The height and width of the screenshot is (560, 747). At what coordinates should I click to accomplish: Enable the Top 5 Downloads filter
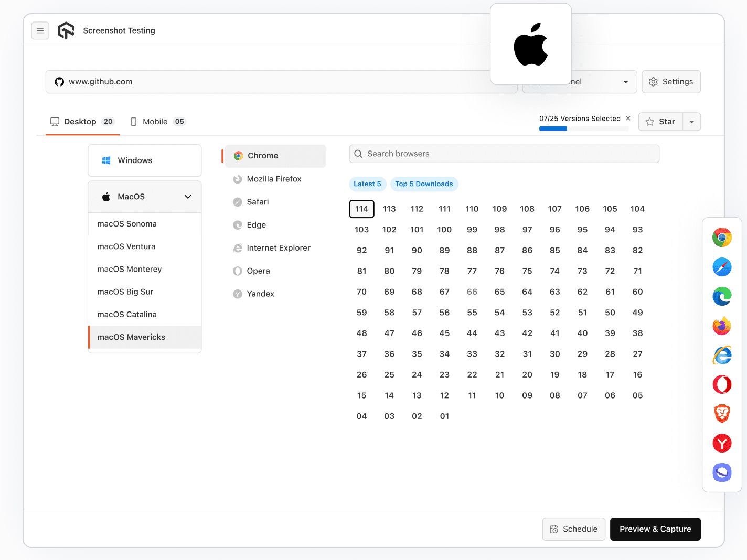tap(424, 184)
